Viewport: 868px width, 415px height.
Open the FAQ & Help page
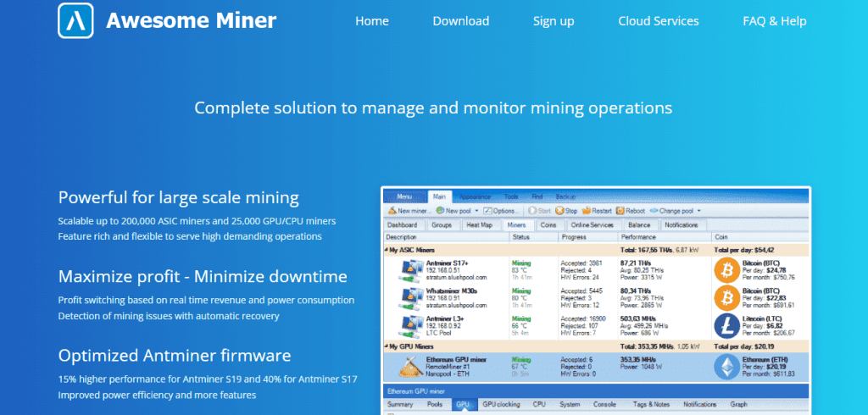[x=774, y=21]
